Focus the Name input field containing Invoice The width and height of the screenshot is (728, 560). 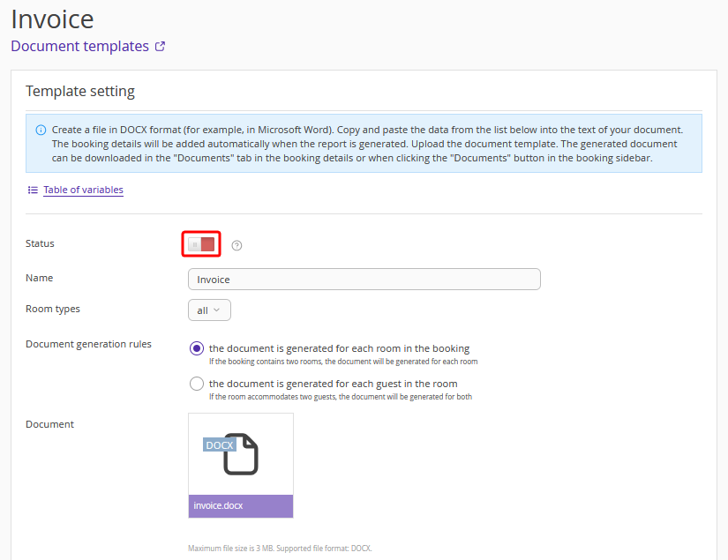(364, 280)
